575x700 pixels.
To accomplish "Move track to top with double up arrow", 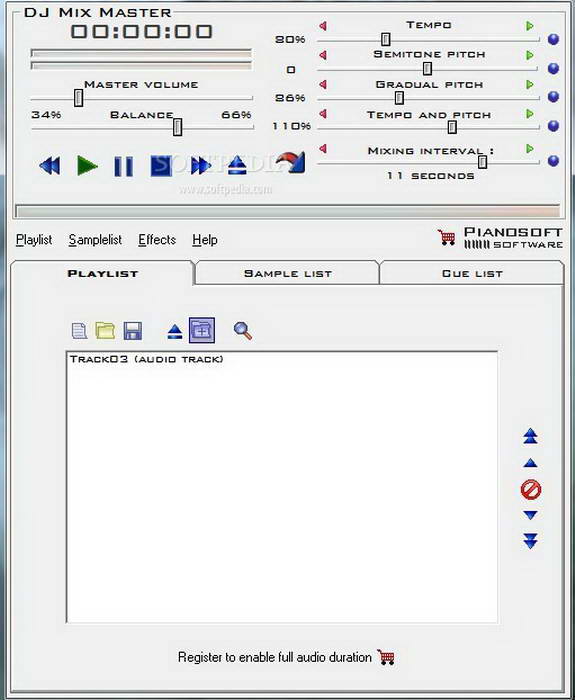I will pos(530,436).
